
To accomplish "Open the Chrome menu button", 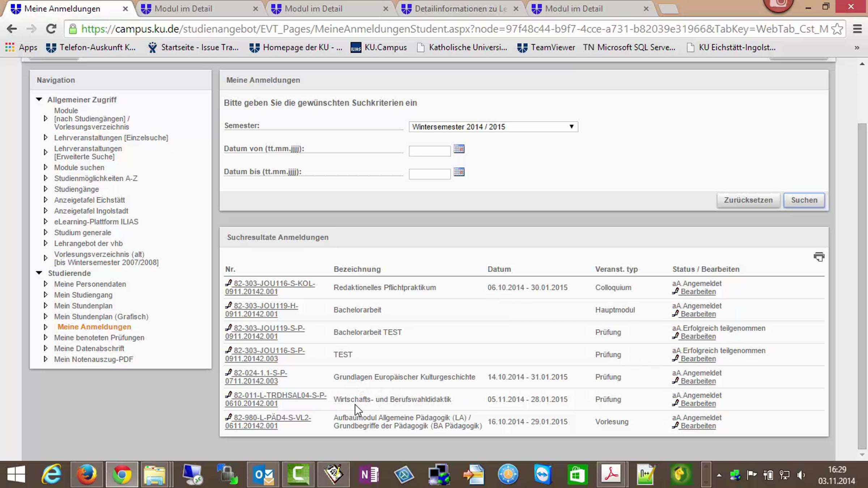I will tap(857, 29).
